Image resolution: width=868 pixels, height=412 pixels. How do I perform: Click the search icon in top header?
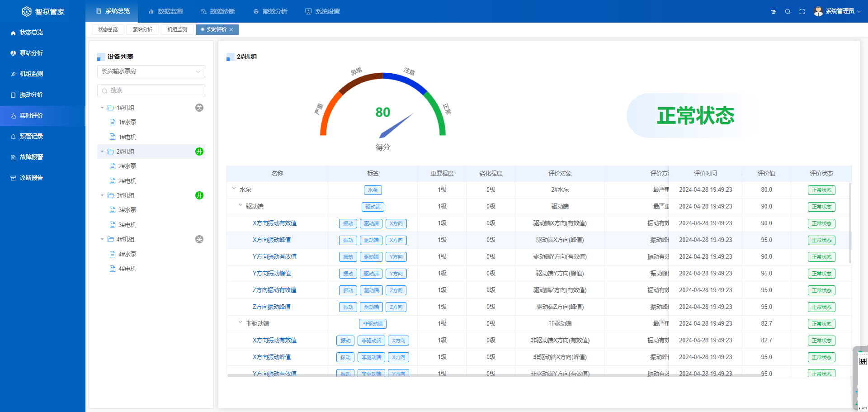tap(788, 12)
